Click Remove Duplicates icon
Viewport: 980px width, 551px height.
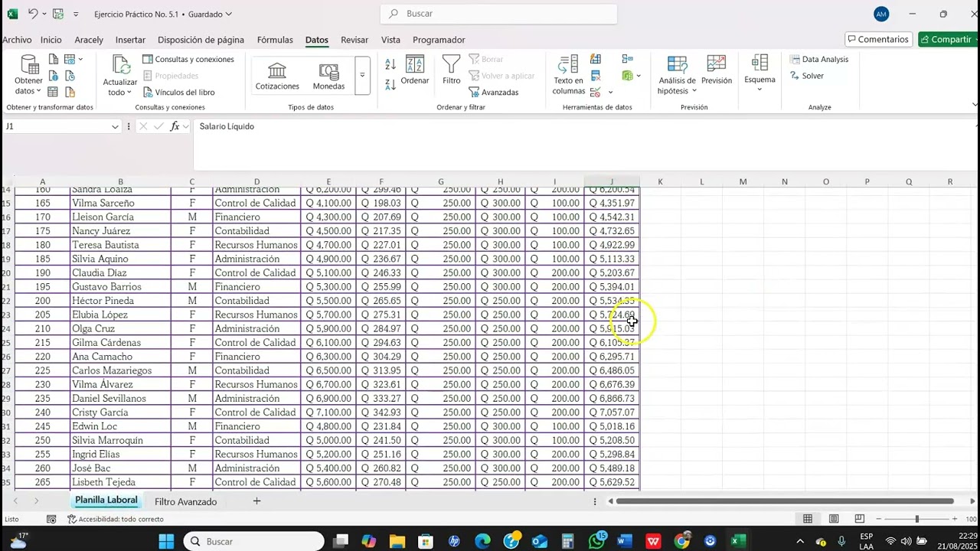pyautogui.click(x=596, y=76)
